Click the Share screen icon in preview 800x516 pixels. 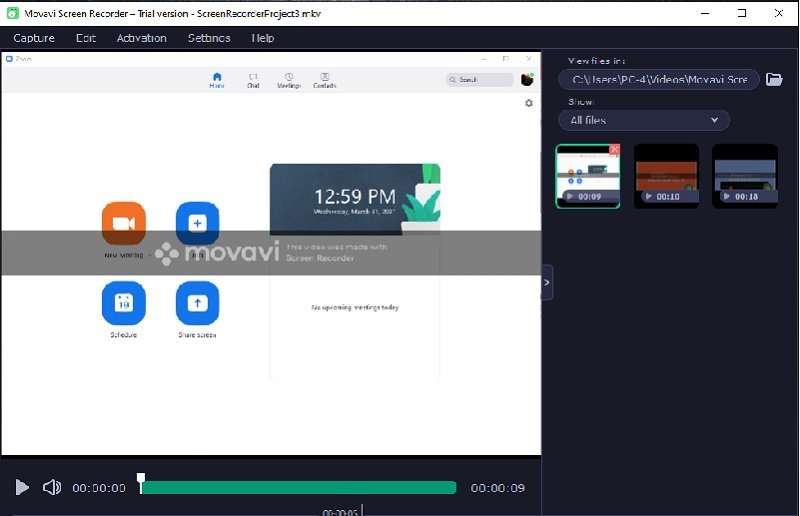point(197,303)
